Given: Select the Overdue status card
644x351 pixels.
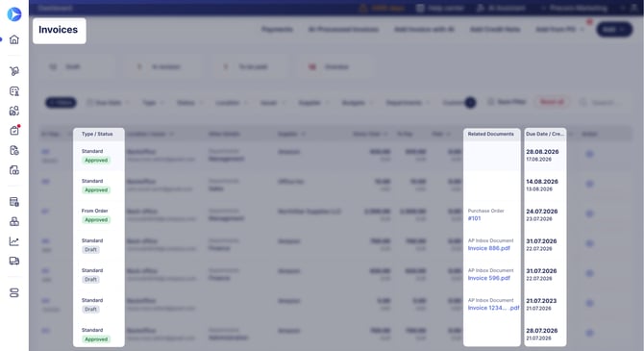Looking at the screenshot, I should pyautogui.click(x=336, y=66).
